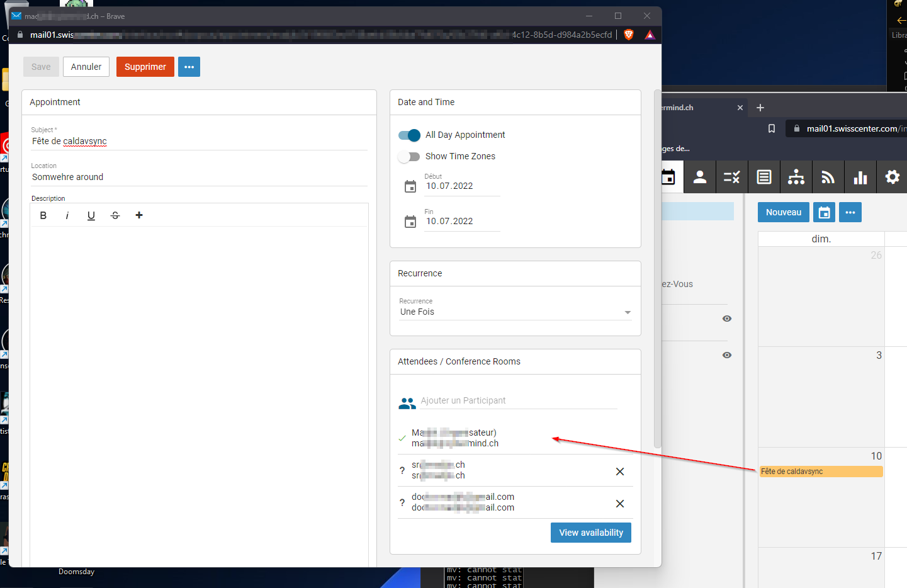Open the blue more actions menu beside Supprimer
The height and width of the screenshot is (588, 907).
click(x=189, y=67)
